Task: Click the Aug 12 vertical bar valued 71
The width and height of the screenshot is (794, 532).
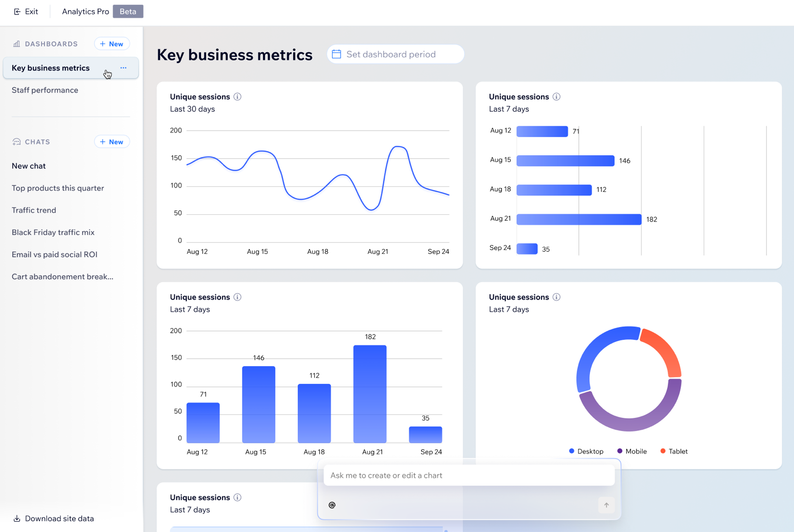Action: [203, 423]
